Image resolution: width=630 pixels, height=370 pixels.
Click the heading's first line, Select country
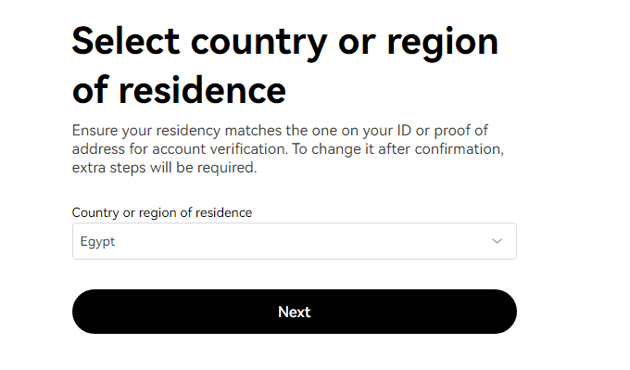(200, 42)
